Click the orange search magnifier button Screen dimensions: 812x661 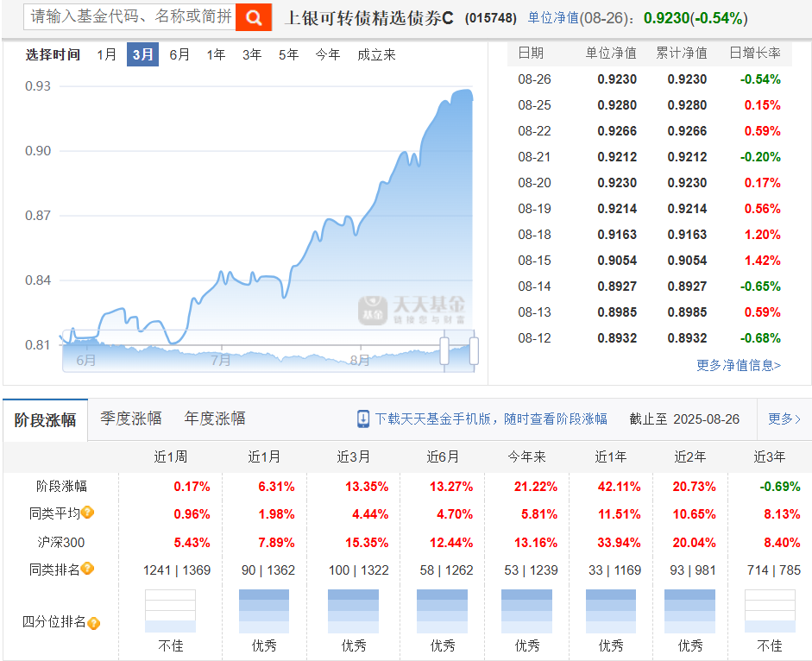253,17
